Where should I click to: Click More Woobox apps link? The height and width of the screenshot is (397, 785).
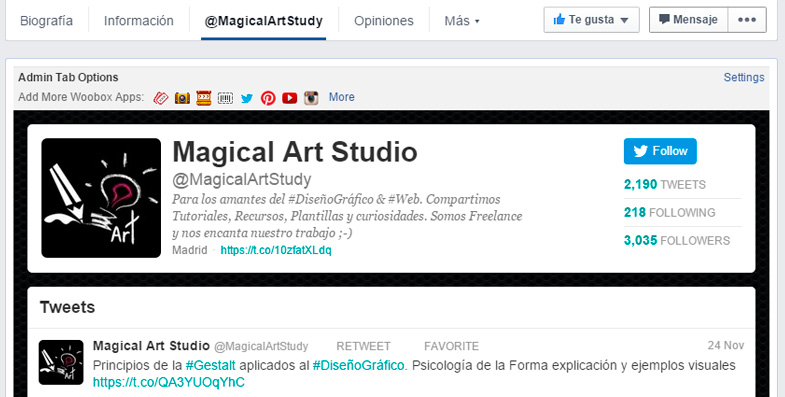pyautogui.click(x=341, y=97)
